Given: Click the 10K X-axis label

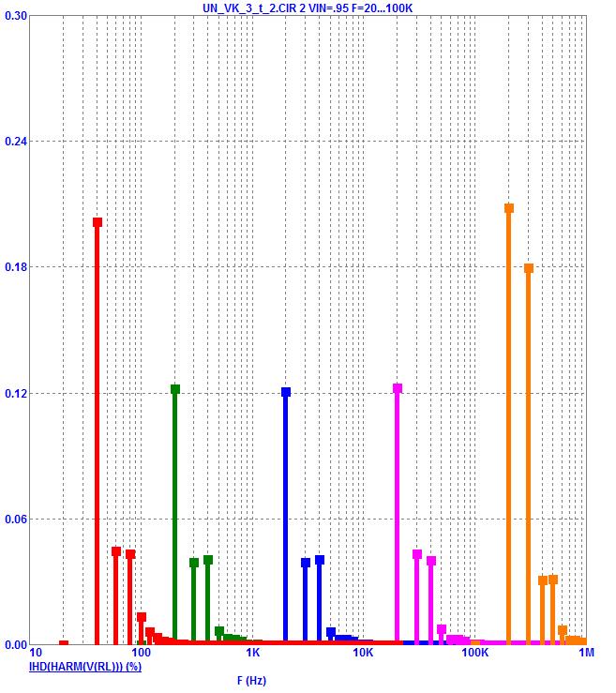Looking at the screenshot, I should 363,653.
